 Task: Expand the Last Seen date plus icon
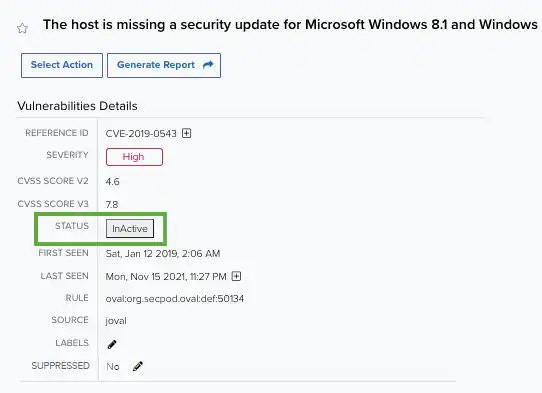pyautogui.click(x=236, y=276)
